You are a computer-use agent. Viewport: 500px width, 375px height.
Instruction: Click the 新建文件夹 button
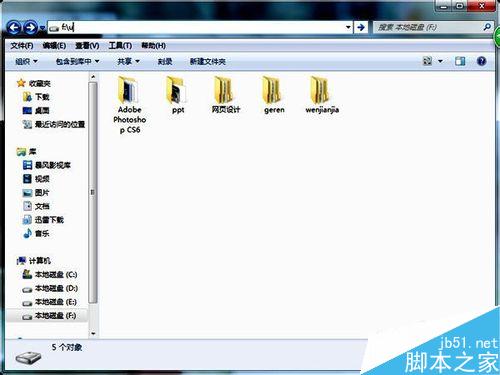(x=208, y=61)
